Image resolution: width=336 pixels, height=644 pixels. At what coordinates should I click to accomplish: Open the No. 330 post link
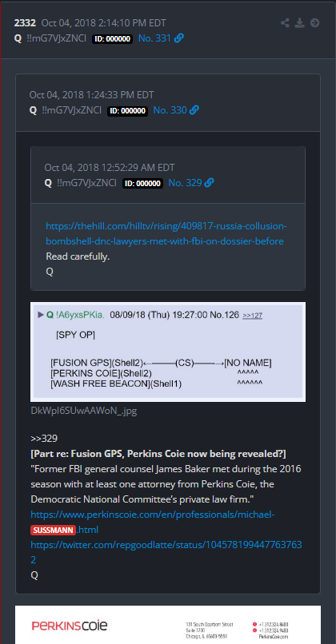170,110
